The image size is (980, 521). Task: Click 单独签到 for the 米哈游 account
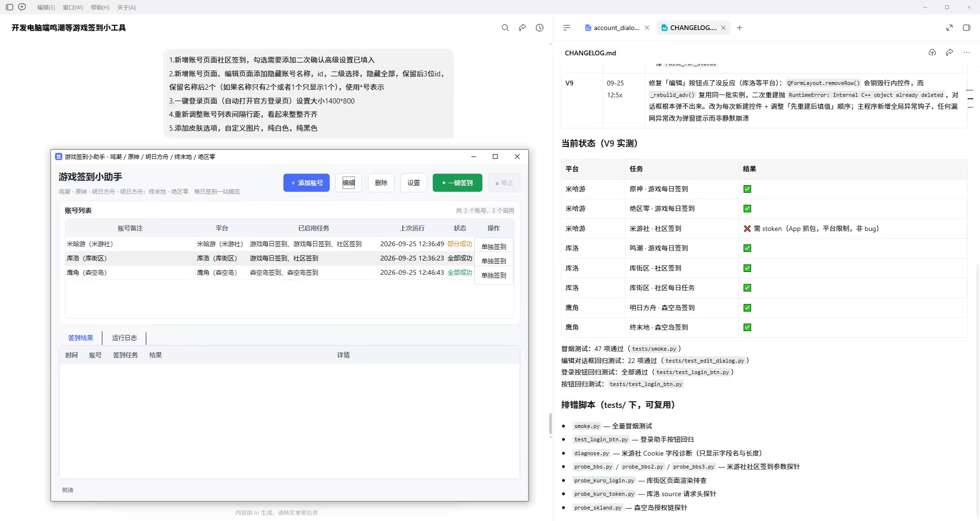tap(494, 247)
